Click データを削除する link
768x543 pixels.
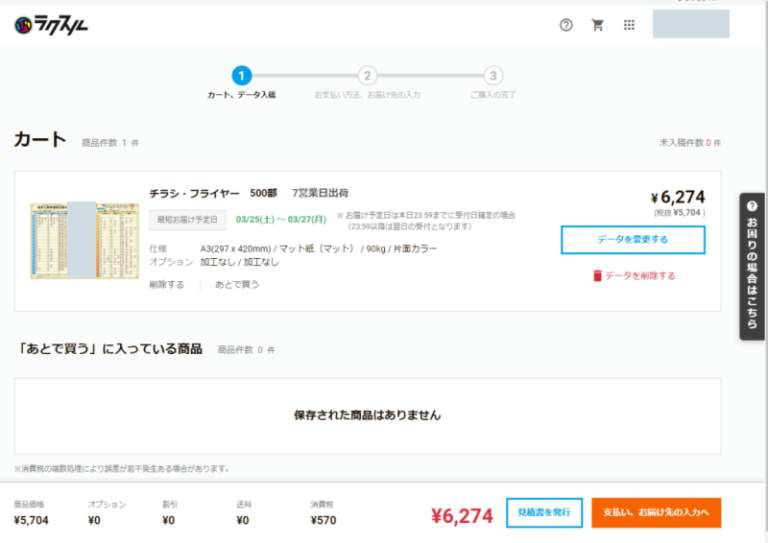639,276
